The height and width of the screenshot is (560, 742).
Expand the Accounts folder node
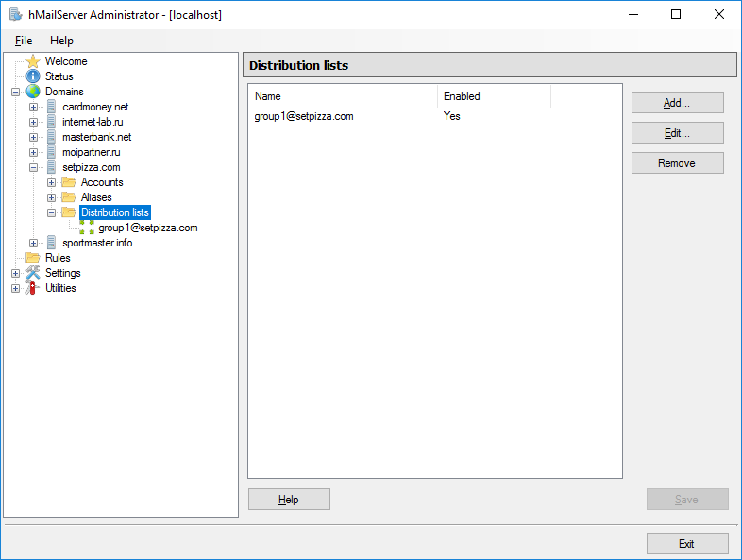(51, 182)
